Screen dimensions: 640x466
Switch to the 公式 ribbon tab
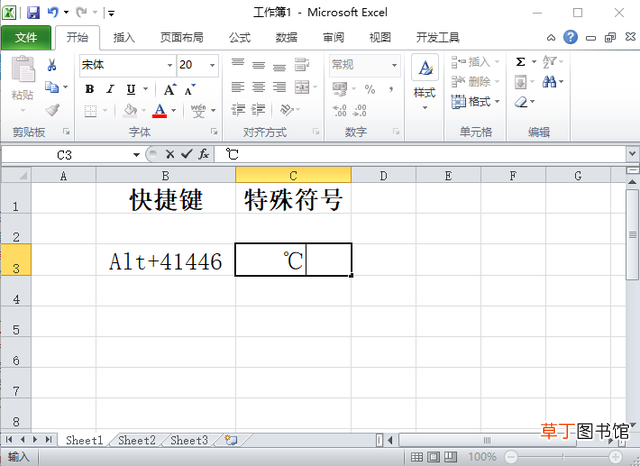[x=240, y=38]
